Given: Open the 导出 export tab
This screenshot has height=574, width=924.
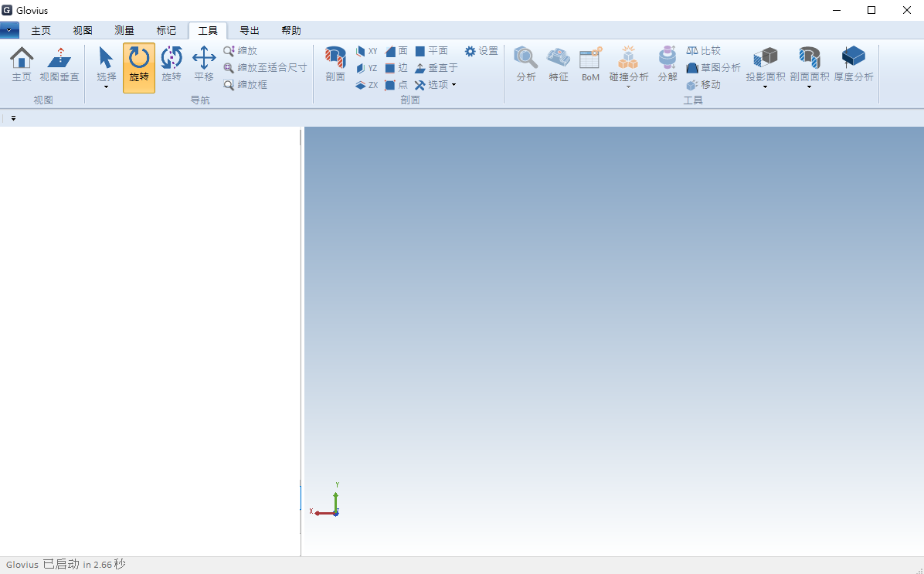Looking at the screenshot, I should pos(250,31).
